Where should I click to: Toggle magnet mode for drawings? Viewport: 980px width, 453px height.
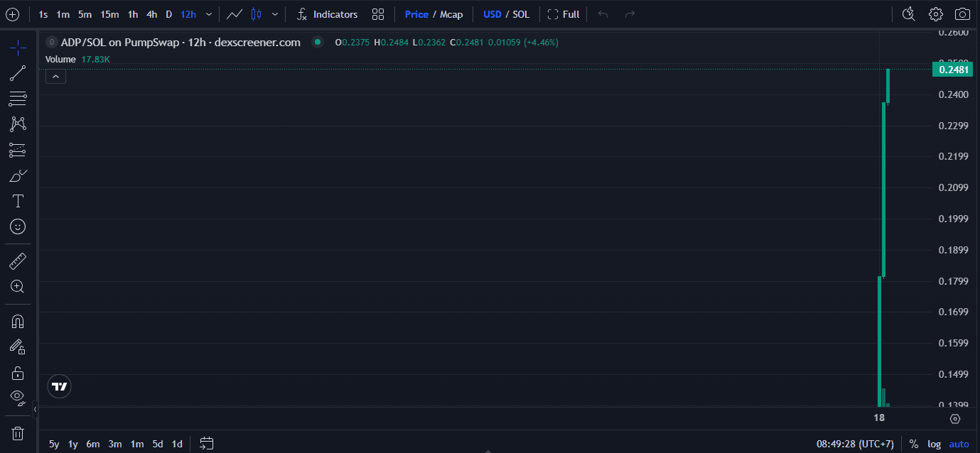point(18,322)
